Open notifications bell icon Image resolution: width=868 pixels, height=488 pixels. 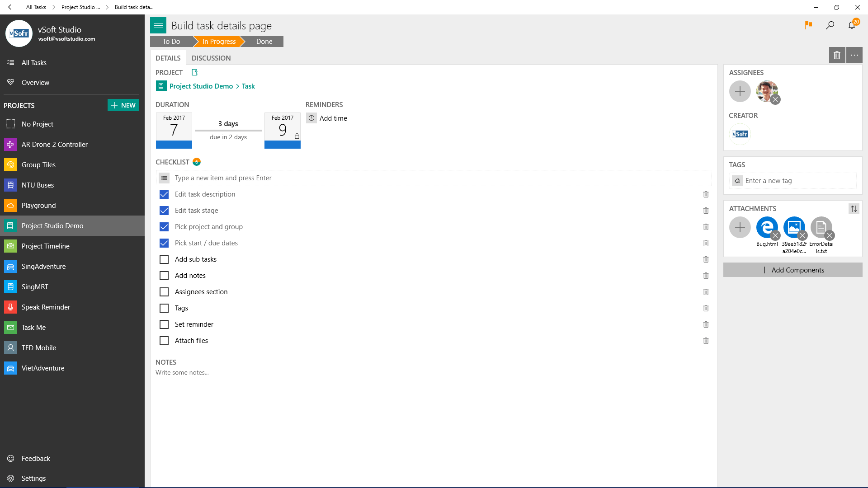[x=852, y=25]
